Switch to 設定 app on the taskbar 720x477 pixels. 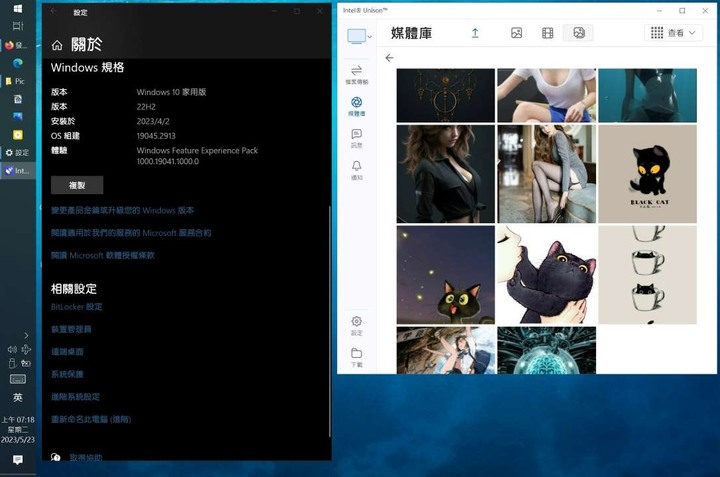pos(17,152)
